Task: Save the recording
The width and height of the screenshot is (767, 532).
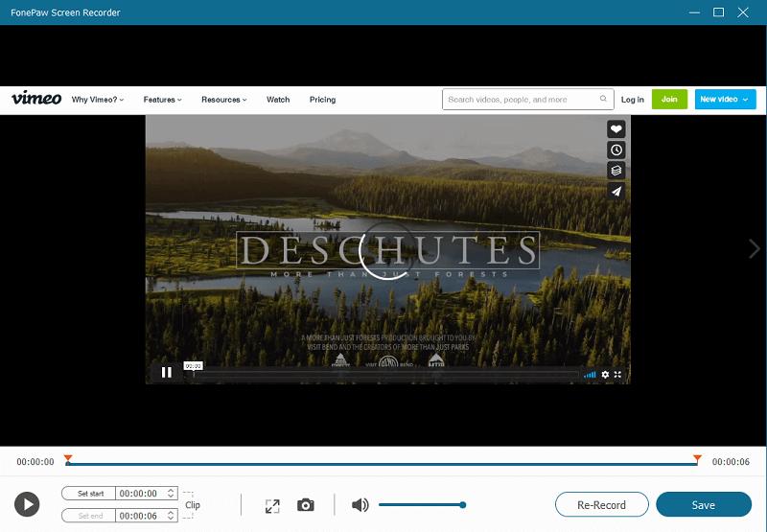Action: 704,504
